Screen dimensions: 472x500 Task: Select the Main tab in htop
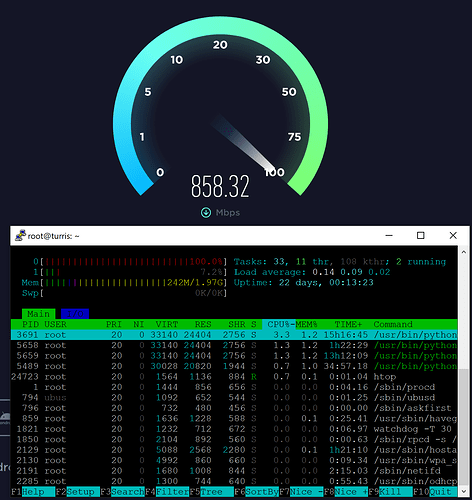coord(38,314)
